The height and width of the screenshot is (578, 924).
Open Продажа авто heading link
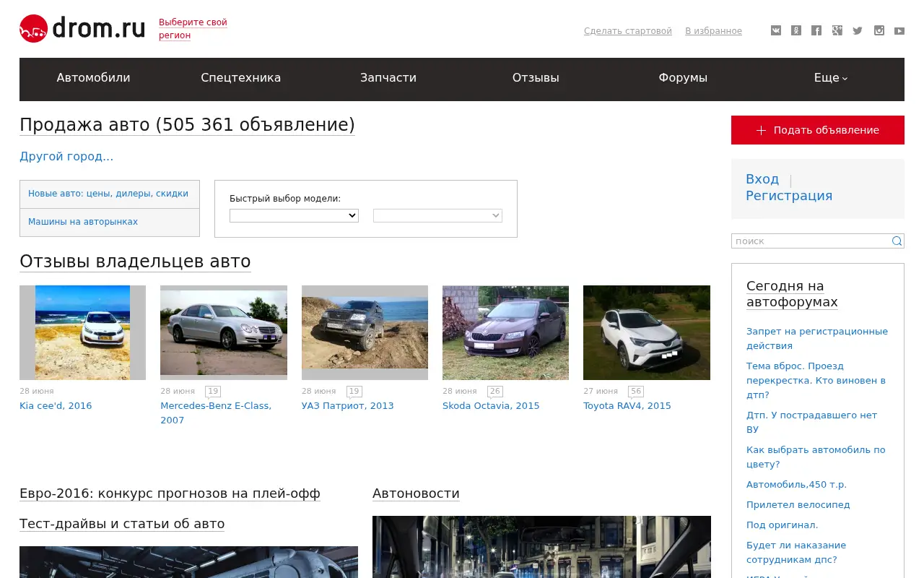tap(187, 125)
